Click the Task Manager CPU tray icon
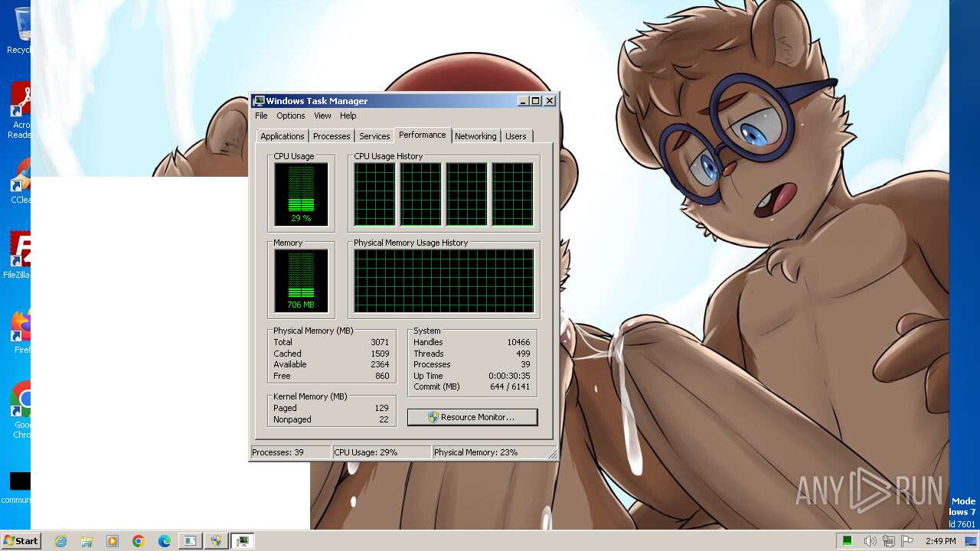The image size is (980, 551). (x=848, y=541)
